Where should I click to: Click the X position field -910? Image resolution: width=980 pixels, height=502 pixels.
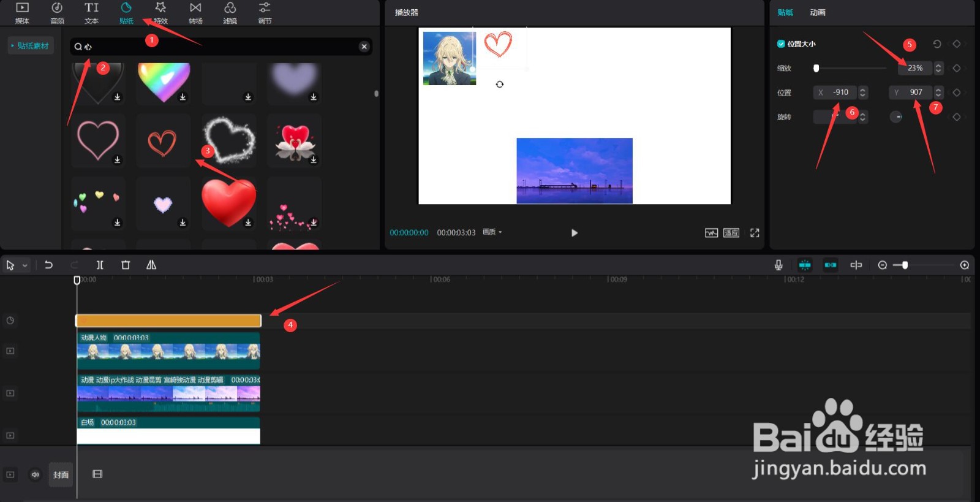tap(835, 93)
